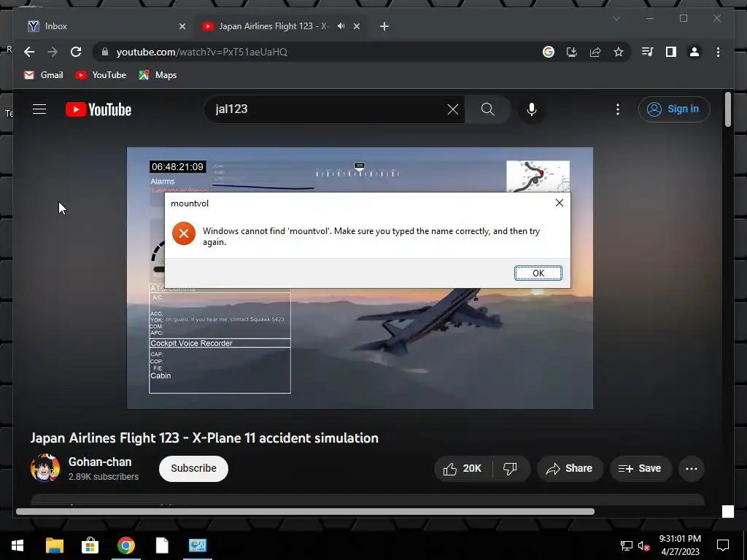This screenshot has width=747, height=560.
Task: Open the media control icon in Chrome toolbar
Action: (648, 52)
